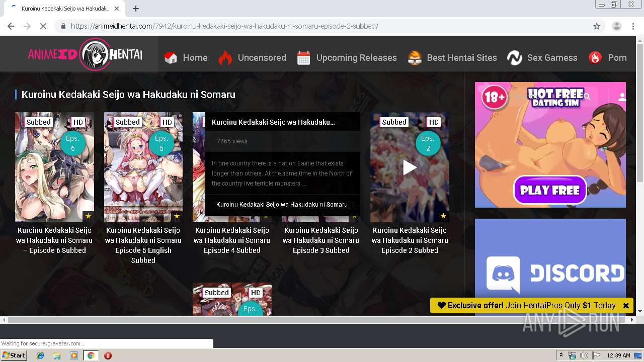Click the Home house icon
This screenshot has height=362, width=644.
pyautogui.click(x=171, y=58)
